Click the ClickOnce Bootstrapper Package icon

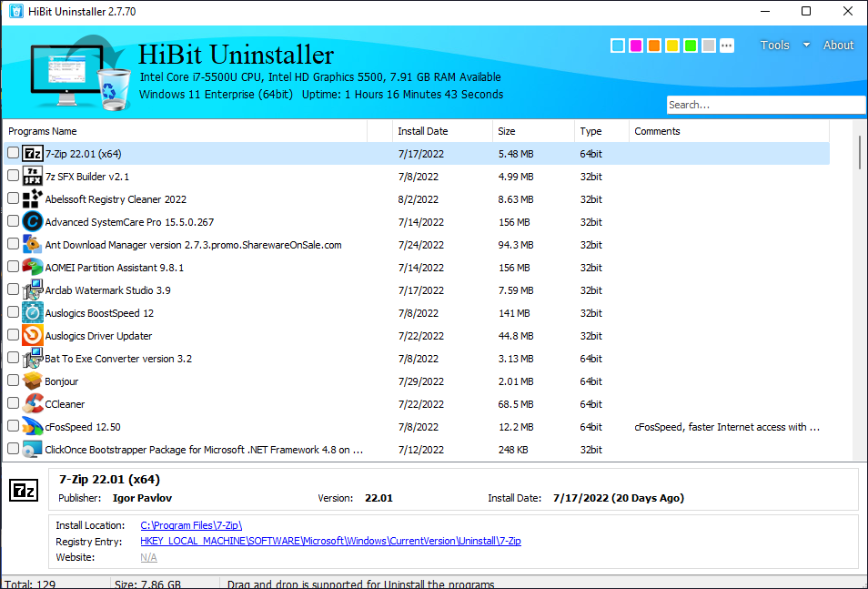tap(32, 449)
